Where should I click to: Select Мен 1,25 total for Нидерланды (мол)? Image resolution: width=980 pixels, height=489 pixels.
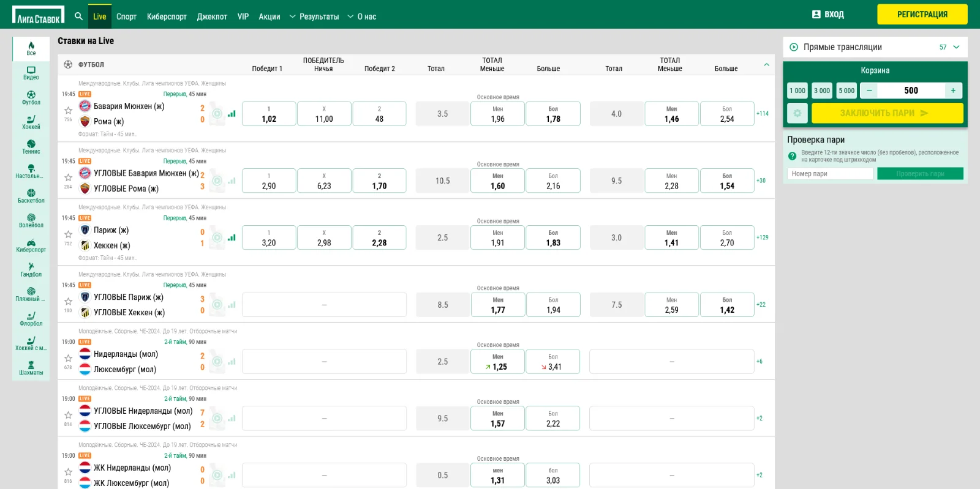(497, 362)
